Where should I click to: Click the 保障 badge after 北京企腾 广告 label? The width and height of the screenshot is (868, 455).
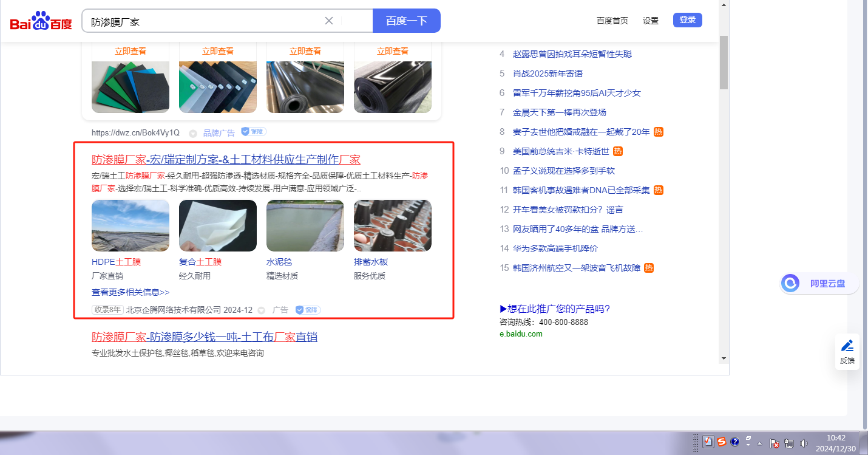308,310
